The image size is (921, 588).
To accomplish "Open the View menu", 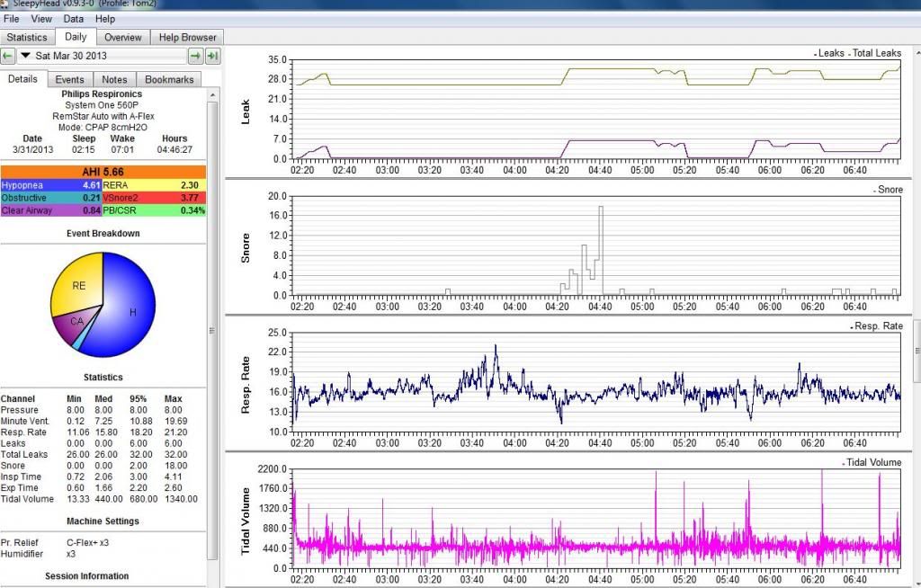I will 41,19.
